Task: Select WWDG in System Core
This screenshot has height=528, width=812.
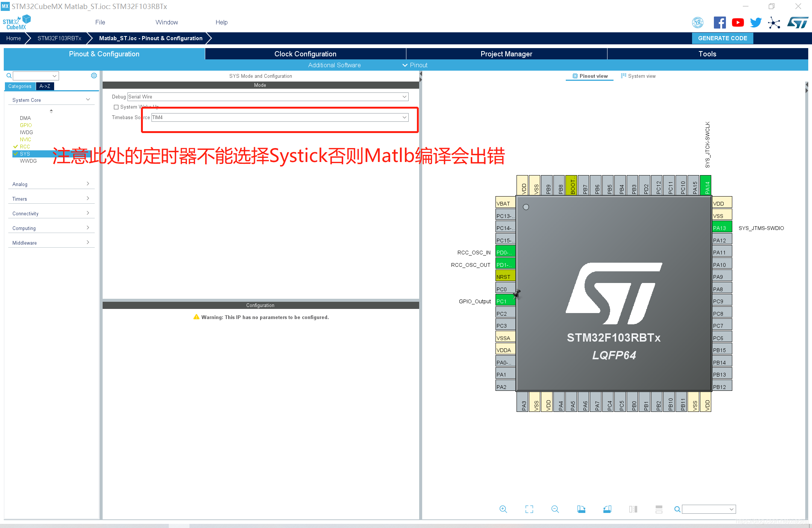Action: [x=28, y=161]
